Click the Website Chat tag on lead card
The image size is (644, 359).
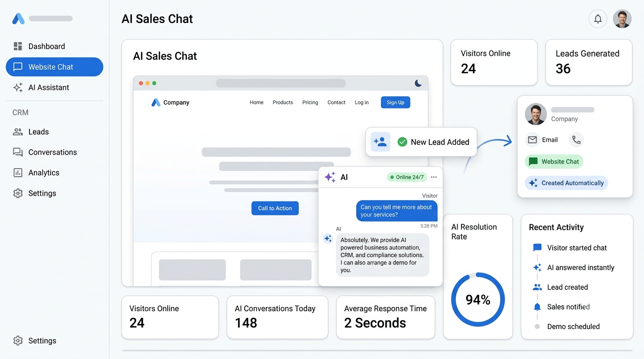click(554, 162)
